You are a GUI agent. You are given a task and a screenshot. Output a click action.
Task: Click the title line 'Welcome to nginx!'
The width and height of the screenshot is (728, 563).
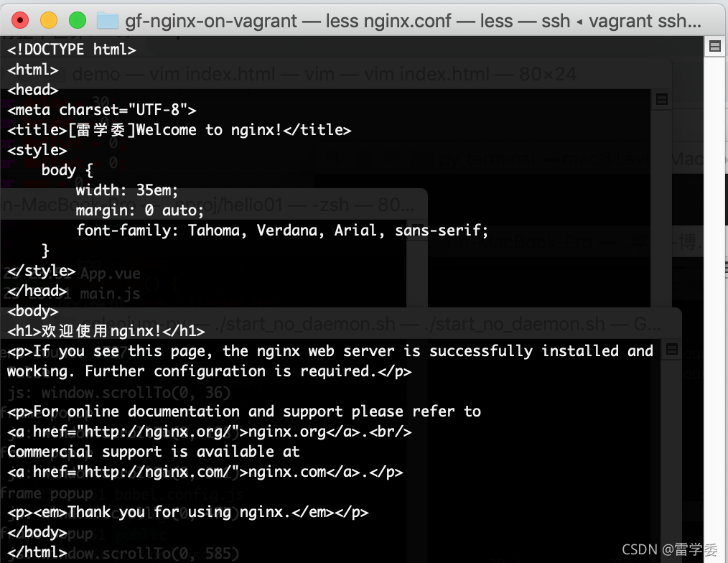pyautogui.click(x=179, y=130)
